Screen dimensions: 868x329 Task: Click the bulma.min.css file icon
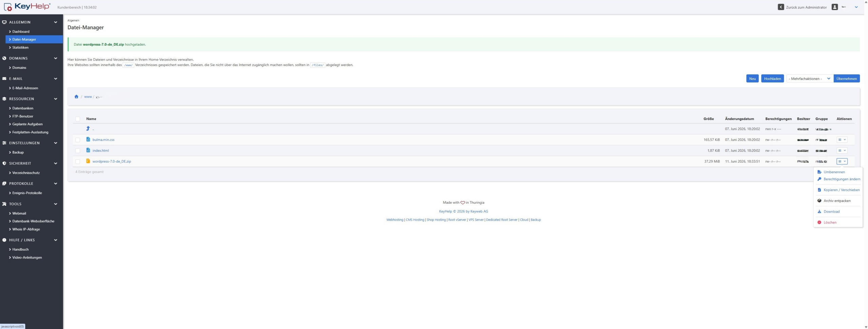(x=88, y=139)
